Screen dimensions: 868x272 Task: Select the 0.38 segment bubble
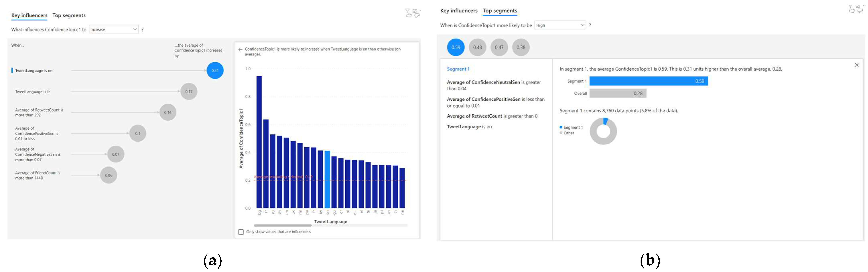[521, 47]
